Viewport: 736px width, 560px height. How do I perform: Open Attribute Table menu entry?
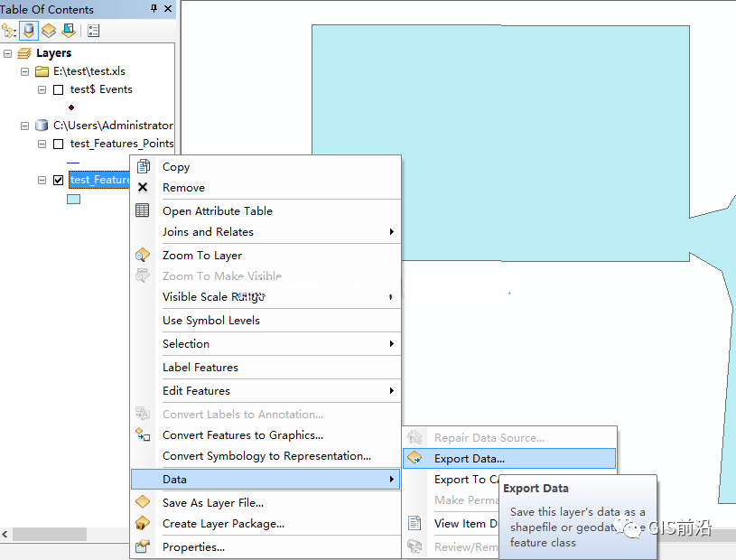point(266,211)
